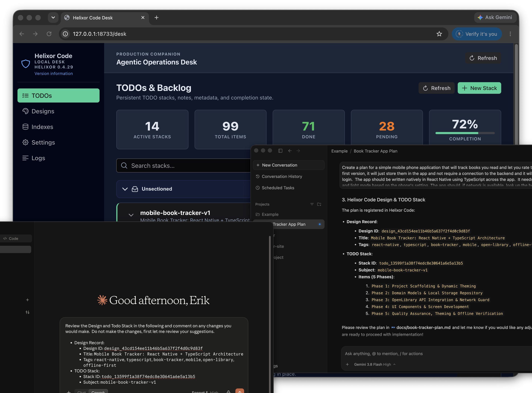Click Example in the breadcrumb
The width and height of the screenshot is (532, 393).
[x=339, y=151]
